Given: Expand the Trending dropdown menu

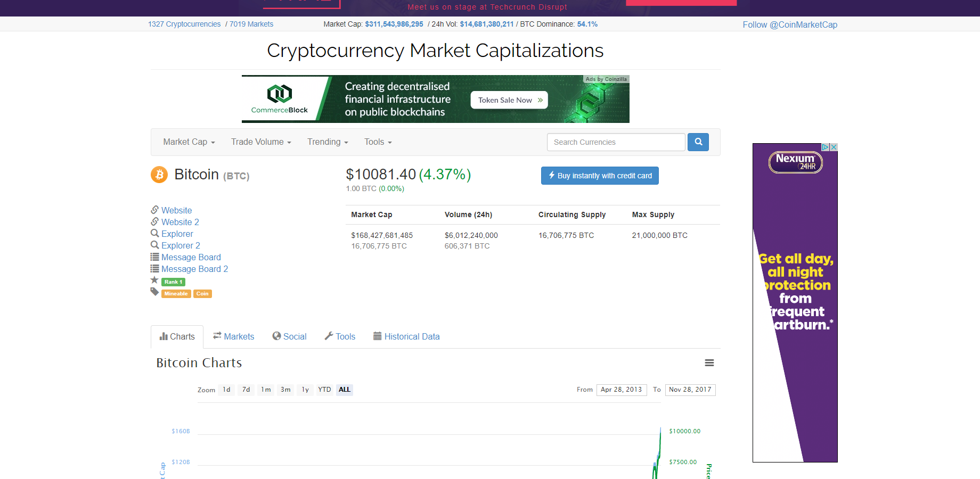Looking at the screenshot, I should 328,142.
